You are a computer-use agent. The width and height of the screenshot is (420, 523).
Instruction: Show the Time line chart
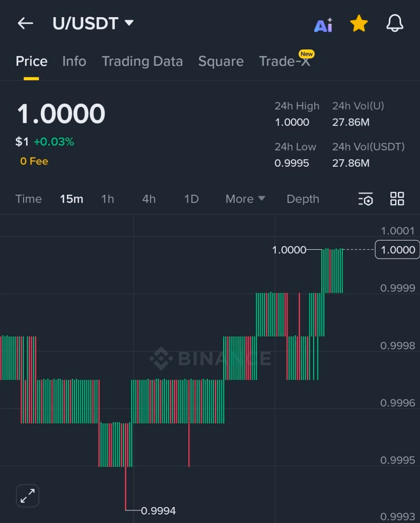[x=29, y=199]
